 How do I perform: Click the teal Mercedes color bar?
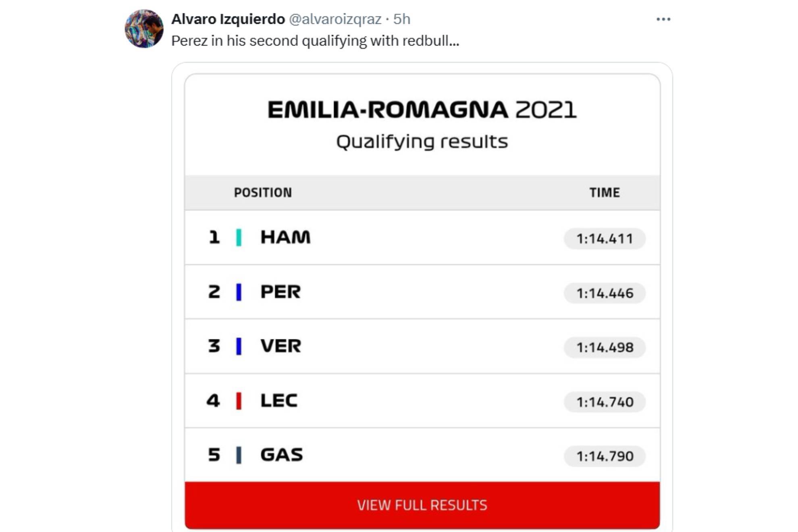point(239,237)
